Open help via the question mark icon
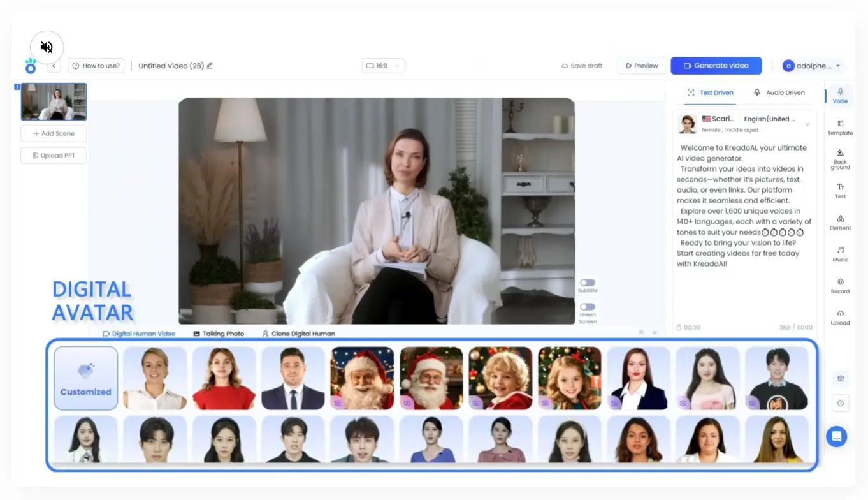 840,403
